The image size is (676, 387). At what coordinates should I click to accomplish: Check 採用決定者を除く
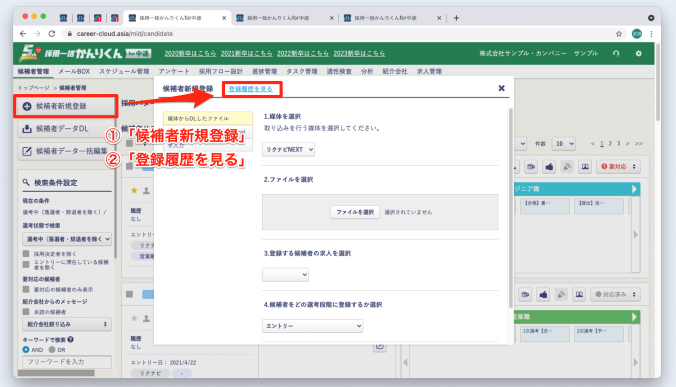pyautogui.click(x=26, y=254)
